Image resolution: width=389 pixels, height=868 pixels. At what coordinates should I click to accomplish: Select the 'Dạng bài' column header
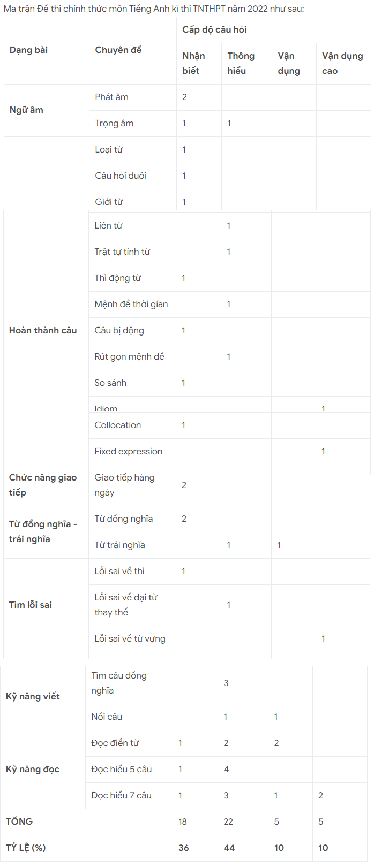[28, 50]
